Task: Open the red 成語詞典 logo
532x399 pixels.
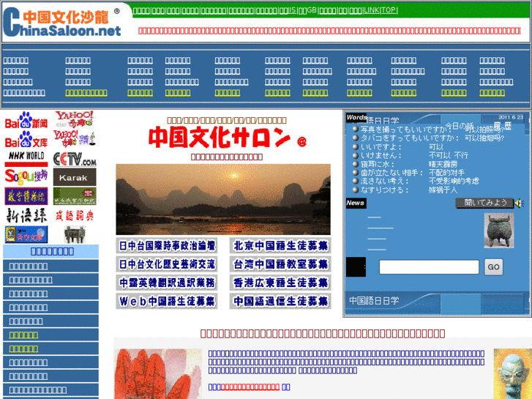Action: pos(75,216)
